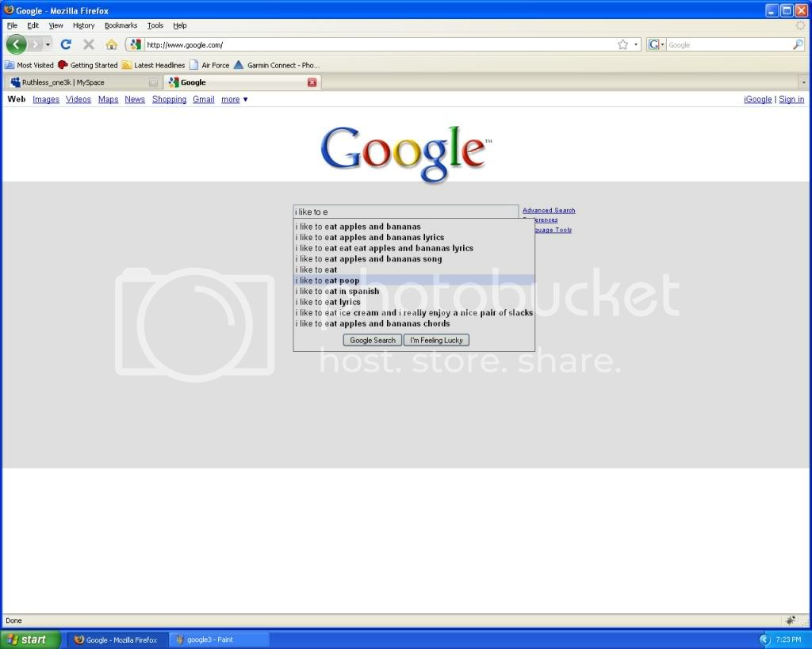Open the address bar history dropdown
The image size is (812, 649).
coord(636,44)
